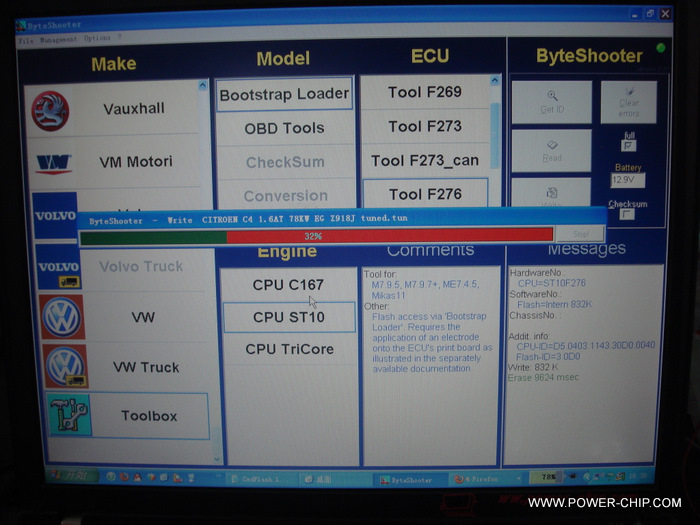The height and width of the screenshot is (525, 700).
Task: Click CPU=ST10F276 hardware message line
Action: click(551, 283)
